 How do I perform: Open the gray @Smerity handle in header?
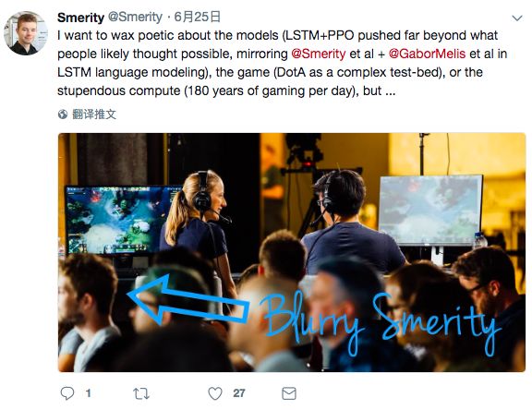coord(135,17)
